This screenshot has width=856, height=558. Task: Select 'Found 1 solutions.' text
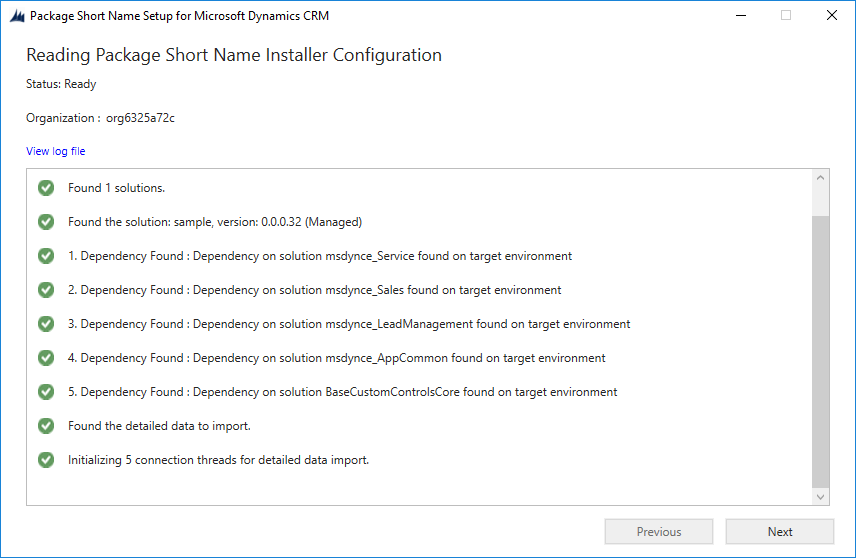[x=116, y=188]
